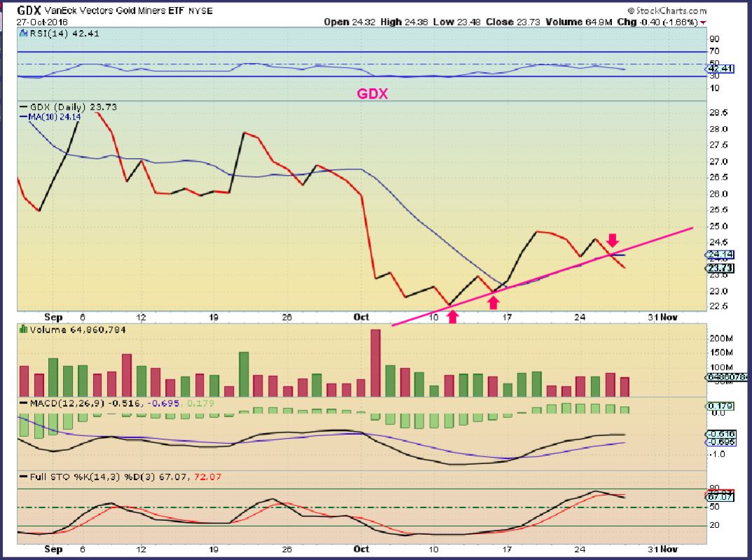The height and width of the screenshot is (560, 752).
Task: Click the 28.0 price axis label
Action: pyautogui.click(x=718, y=129)
